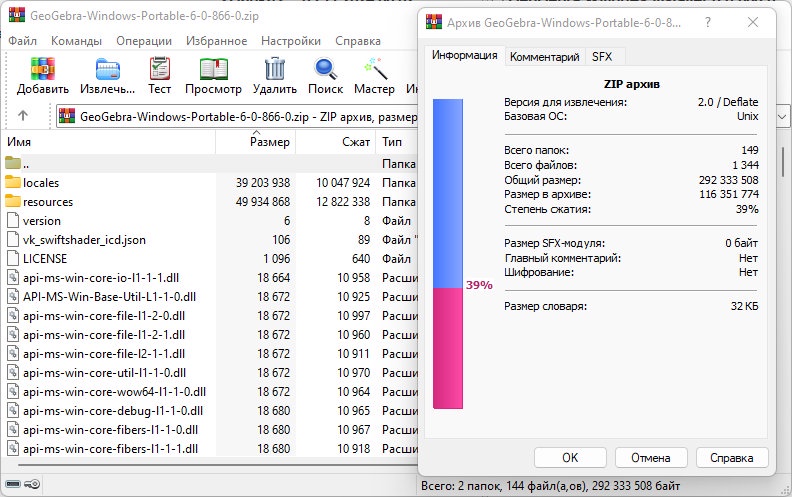Expand the address bar dropdown arrow

(x=782, y=117)
